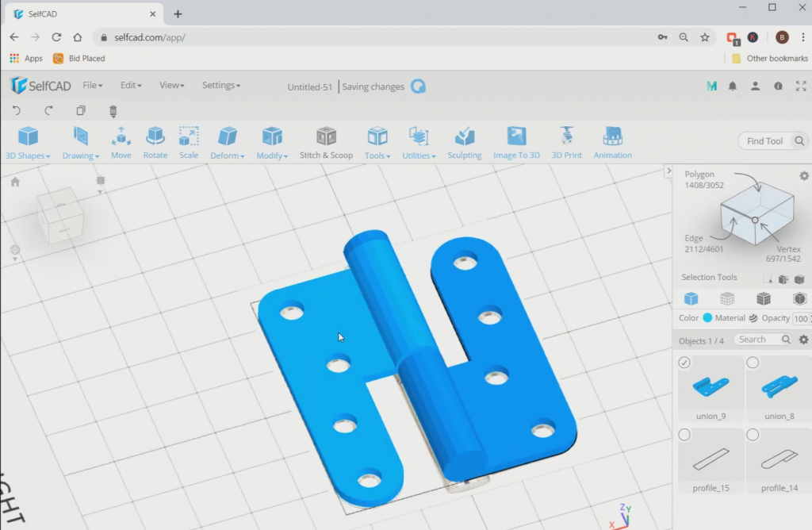Click the union_8 thumbnail
The height and width of the screenshot is (530, 812).
pyautogui.click(x=779, y=386)
